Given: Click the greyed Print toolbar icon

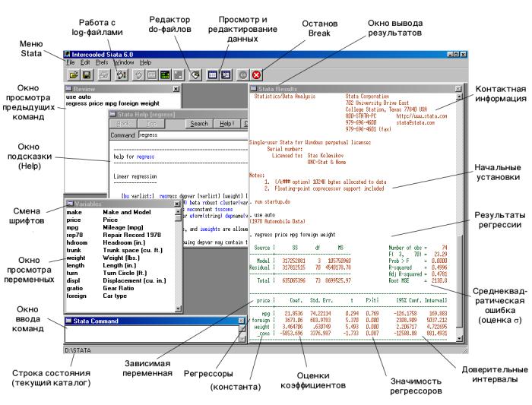Looking at the screenshot, I should [104, 75].
